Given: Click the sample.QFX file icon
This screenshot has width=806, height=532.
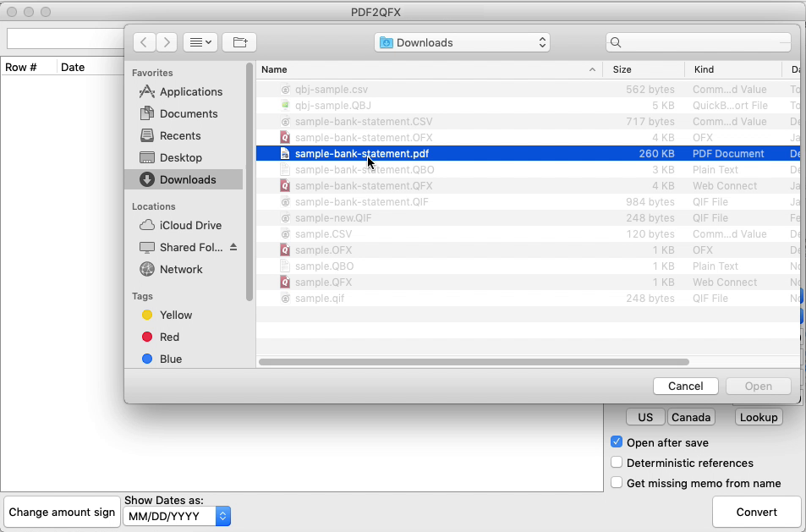Looking at the screenshot, I should (x=285, y=282).
